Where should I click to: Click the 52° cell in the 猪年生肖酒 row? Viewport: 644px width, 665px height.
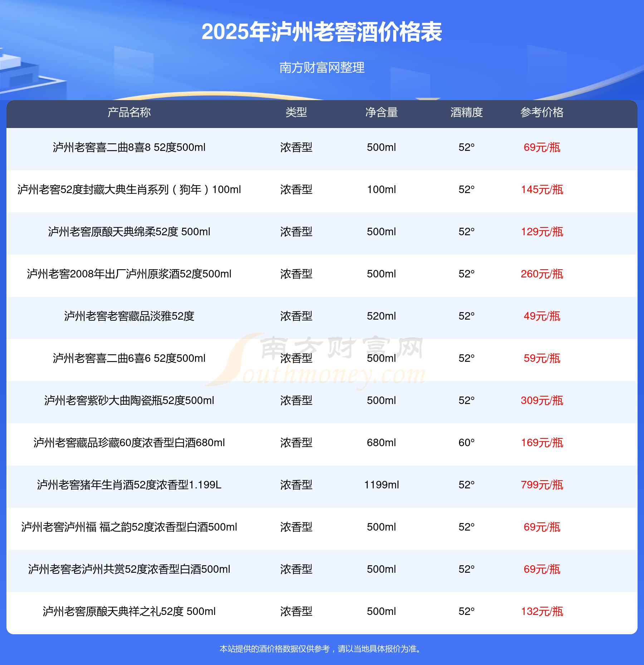[x=467, y=485]
